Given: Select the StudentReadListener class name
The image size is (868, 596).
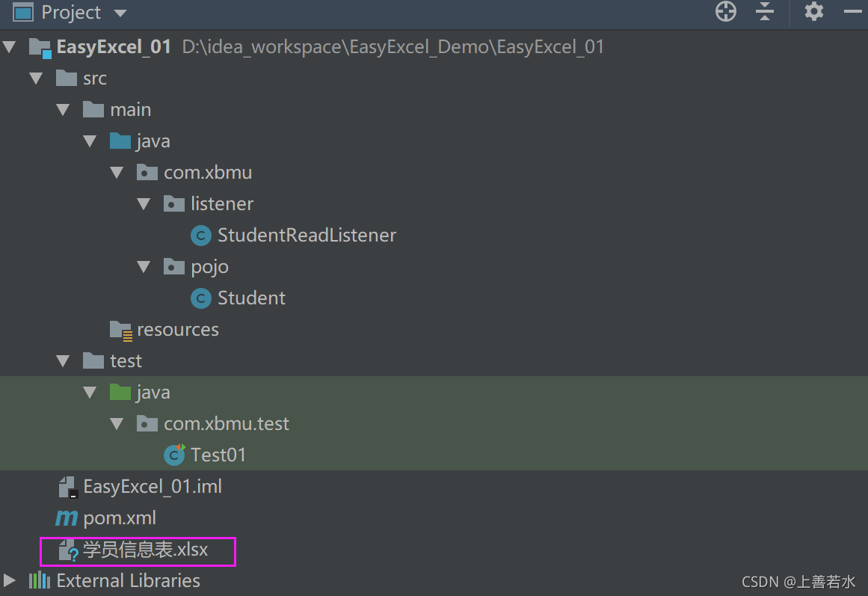Looking at the screenshot, I should [307, 236].
